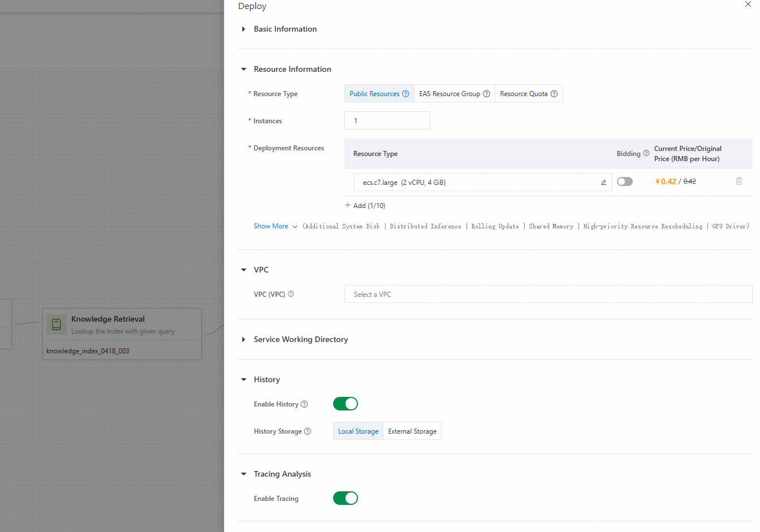The width and height of the screenshot is (760, 532).
Task: Click the History Storage help icon
Action: (x=308, y=431)
